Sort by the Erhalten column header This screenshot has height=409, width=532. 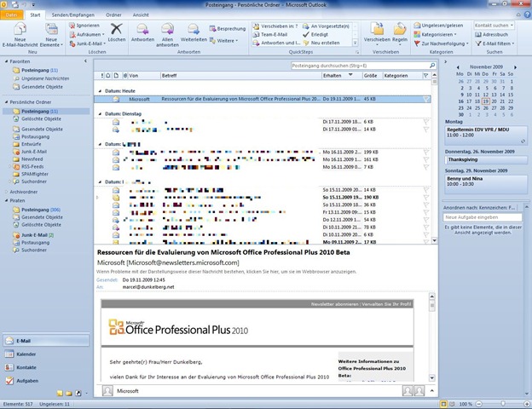click(342, 75)
